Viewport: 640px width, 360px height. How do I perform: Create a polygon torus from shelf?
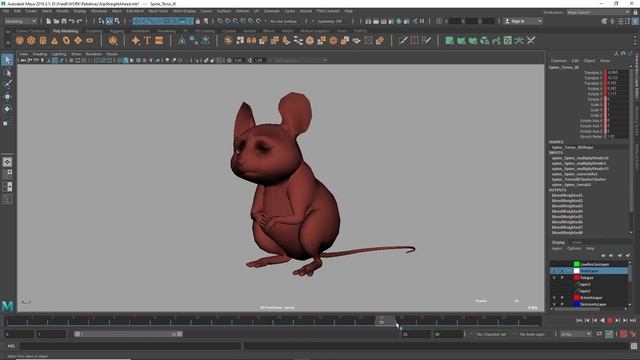(66, 40)
